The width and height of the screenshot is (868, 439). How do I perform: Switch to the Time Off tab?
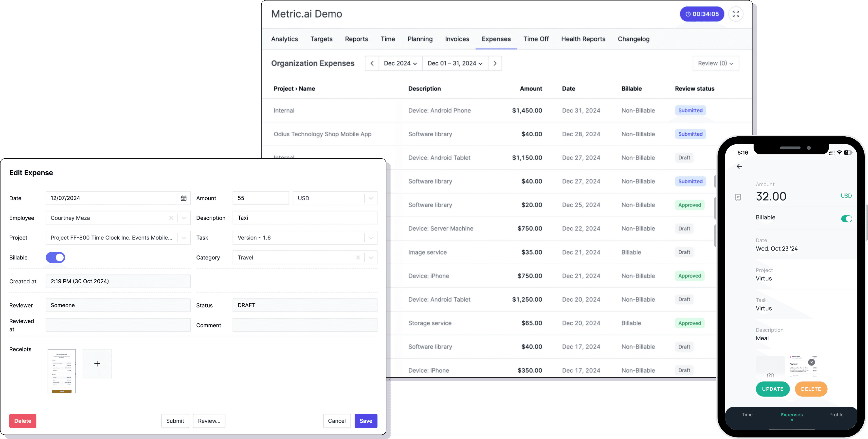pos(536,39)
